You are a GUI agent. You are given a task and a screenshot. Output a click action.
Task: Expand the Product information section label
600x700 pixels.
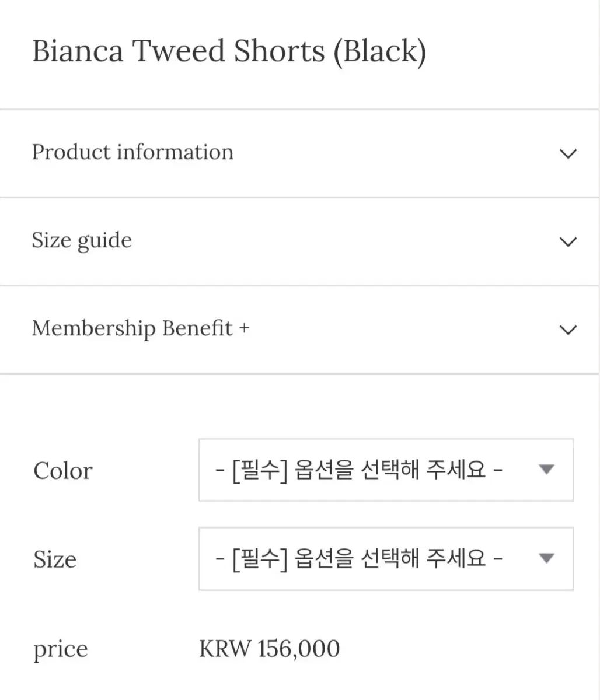(132, 152)
